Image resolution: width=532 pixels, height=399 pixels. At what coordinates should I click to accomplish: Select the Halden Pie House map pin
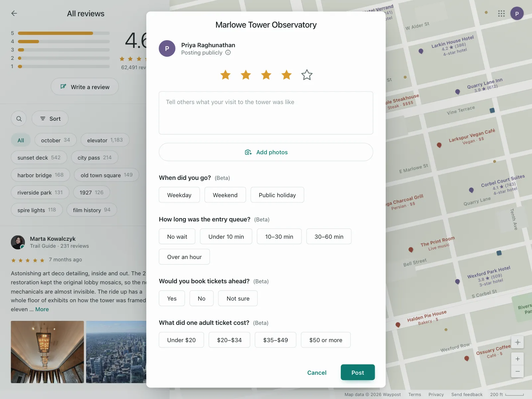tap(398, 325)
